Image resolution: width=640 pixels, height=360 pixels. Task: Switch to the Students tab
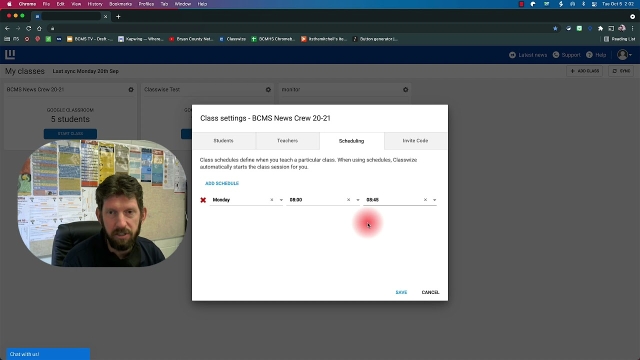[224, 141]
